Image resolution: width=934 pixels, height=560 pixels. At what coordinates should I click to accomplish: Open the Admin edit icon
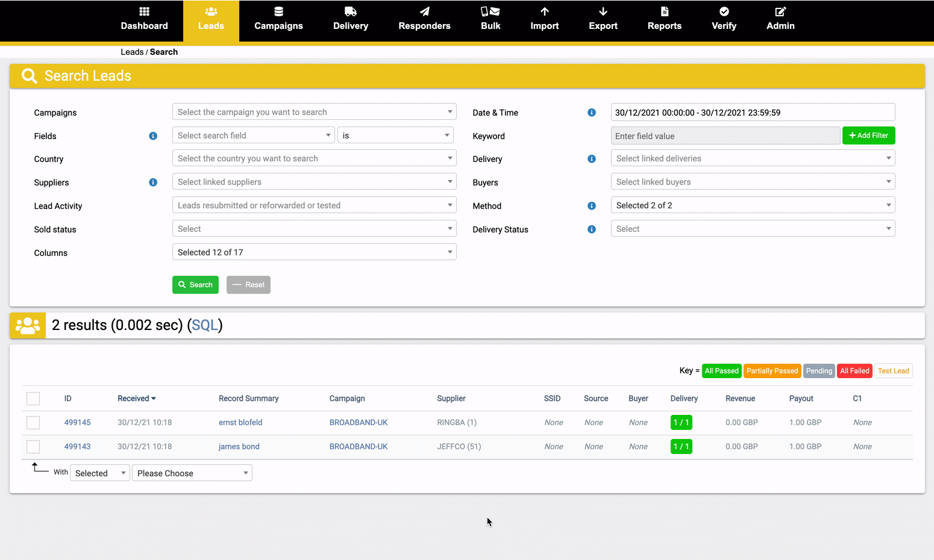coord(780,11)
